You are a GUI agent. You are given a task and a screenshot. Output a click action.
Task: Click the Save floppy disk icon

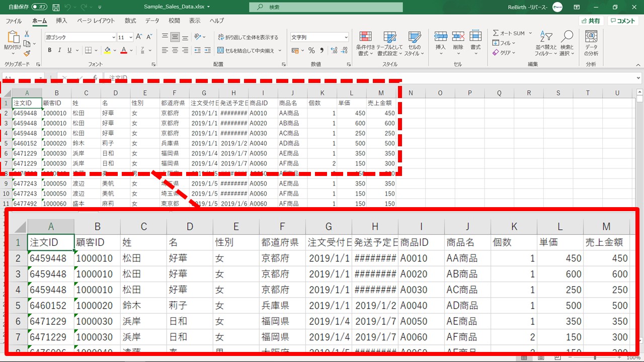55,7
